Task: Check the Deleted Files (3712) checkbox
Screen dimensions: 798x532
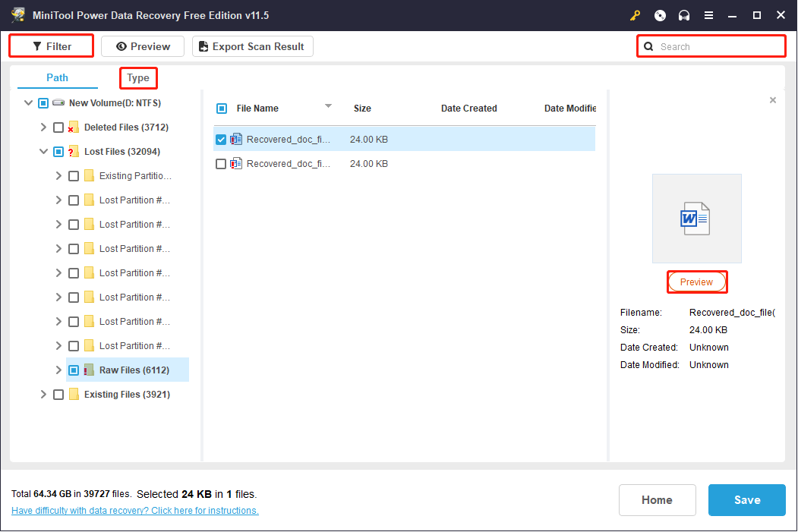Action: [x=58, y=127]
